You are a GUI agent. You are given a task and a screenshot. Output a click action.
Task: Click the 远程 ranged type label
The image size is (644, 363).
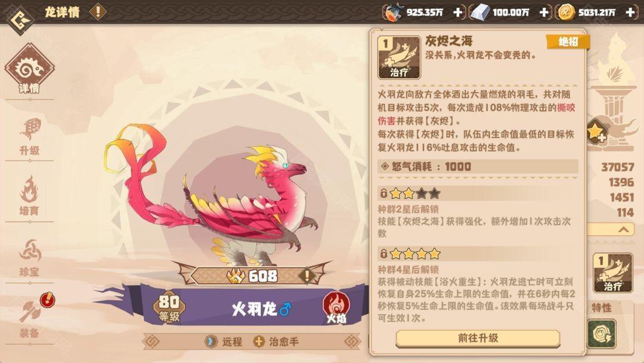pos(224,342)
